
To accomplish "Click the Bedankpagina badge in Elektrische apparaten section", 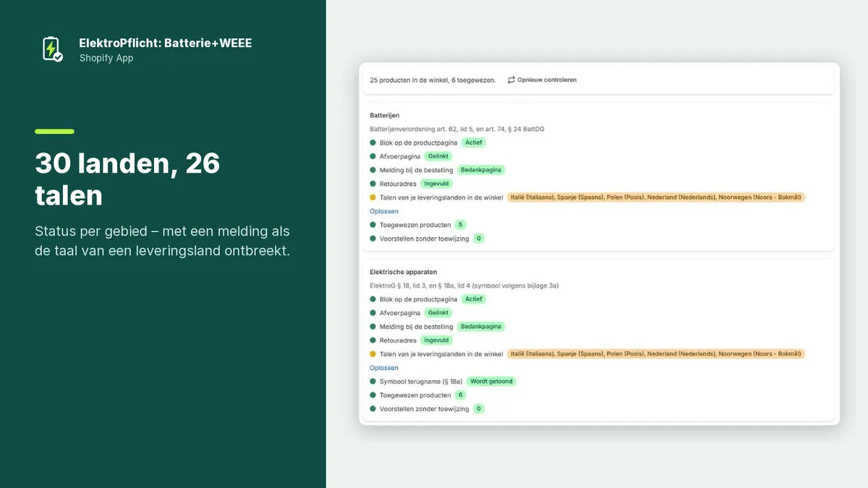I will (481, 327).
